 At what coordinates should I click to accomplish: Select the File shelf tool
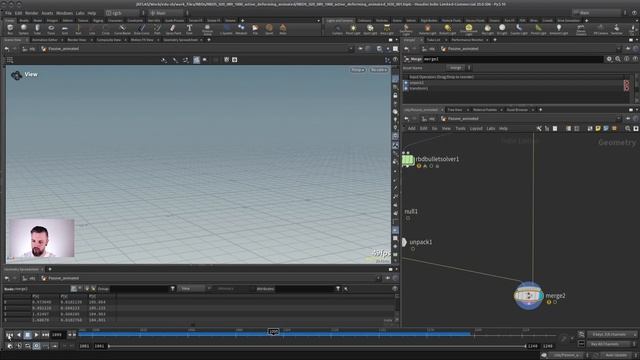(255, 29)
